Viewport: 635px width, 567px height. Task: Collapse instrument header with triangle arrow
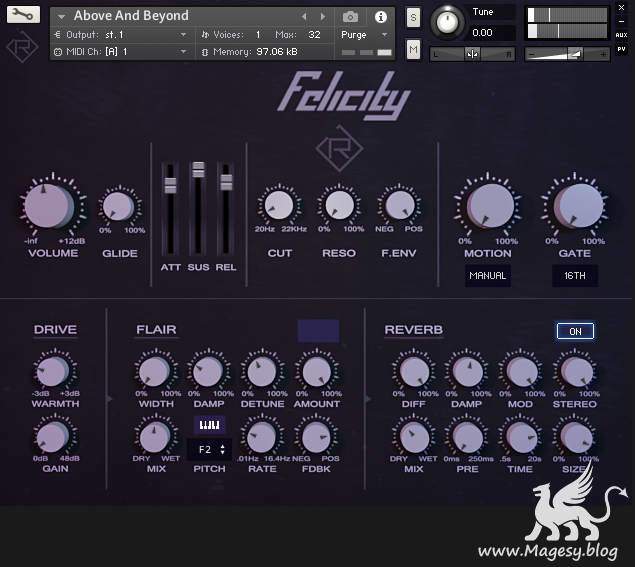click(x=62, y=17)
